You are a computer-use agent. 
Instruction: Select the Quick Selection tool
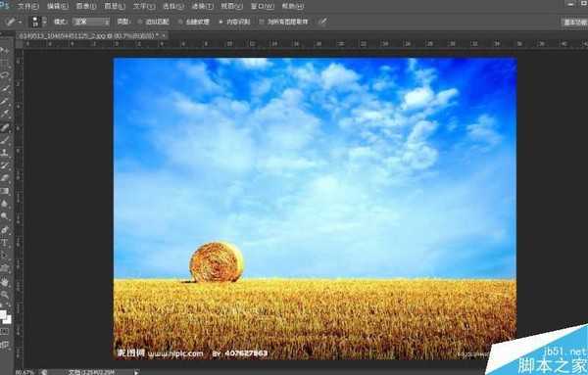pyautogui.click(x=5, y=89)
